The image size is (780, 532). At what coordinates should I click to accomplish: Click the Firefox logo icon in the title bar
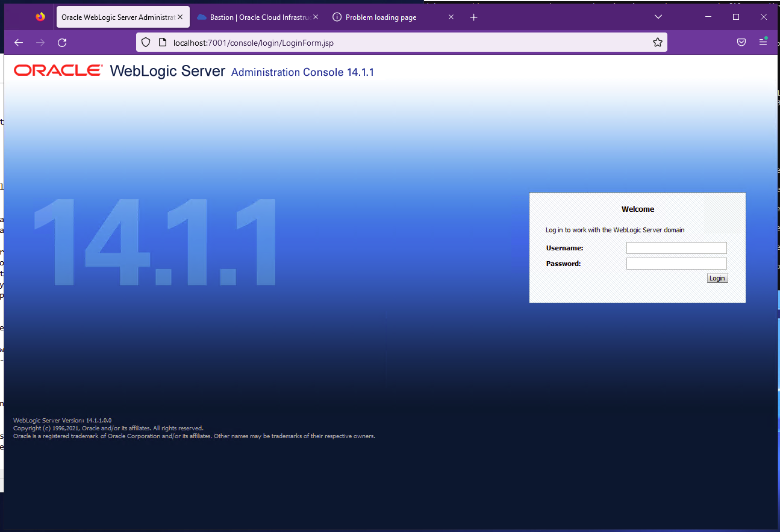[41, 17]
